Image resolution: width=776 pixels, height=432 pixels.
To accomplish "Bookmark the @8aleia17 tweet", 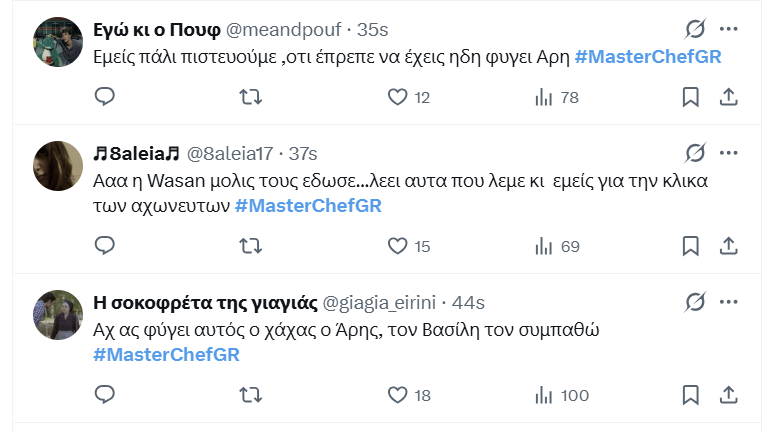I will pyautogui.click(x=690, y=246).
